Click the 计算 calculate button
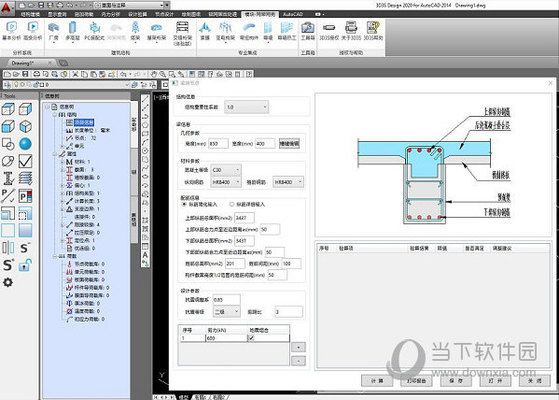Viewport: 559px width, 400px height. point(377,381)
